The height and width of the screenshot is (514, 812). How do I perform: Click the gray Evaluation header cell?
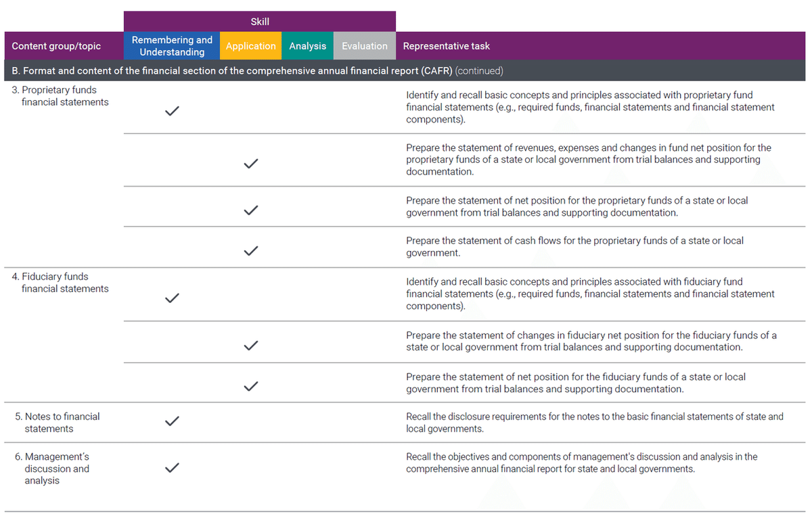tap(365, 46)
